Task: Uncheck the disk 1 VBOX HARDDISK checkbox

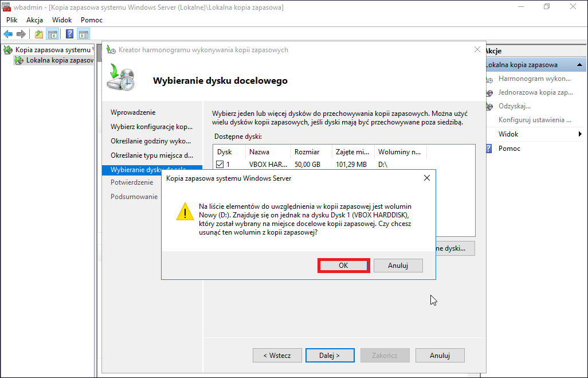Action: (x=219, y=165)
